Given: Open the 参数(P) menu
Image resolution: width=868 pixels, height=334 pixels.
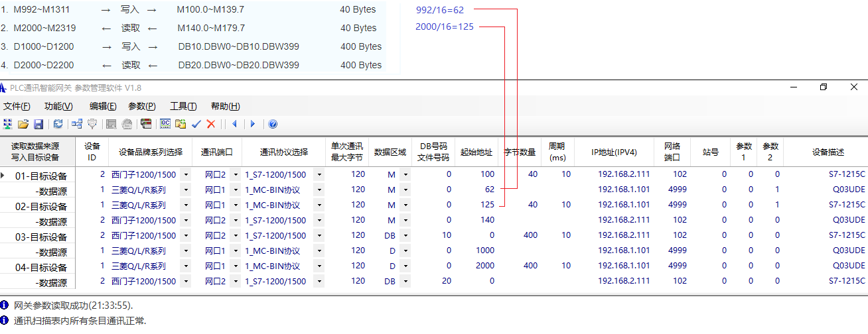Looking at the screenshot, I should (142, 106).
